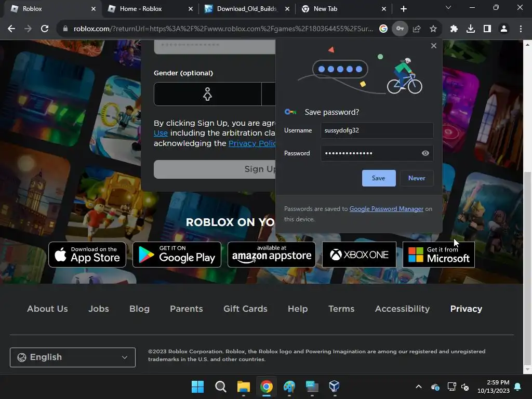Click the Sign Up button
This screenshot has width=532, height=399.
coord(215,169)
